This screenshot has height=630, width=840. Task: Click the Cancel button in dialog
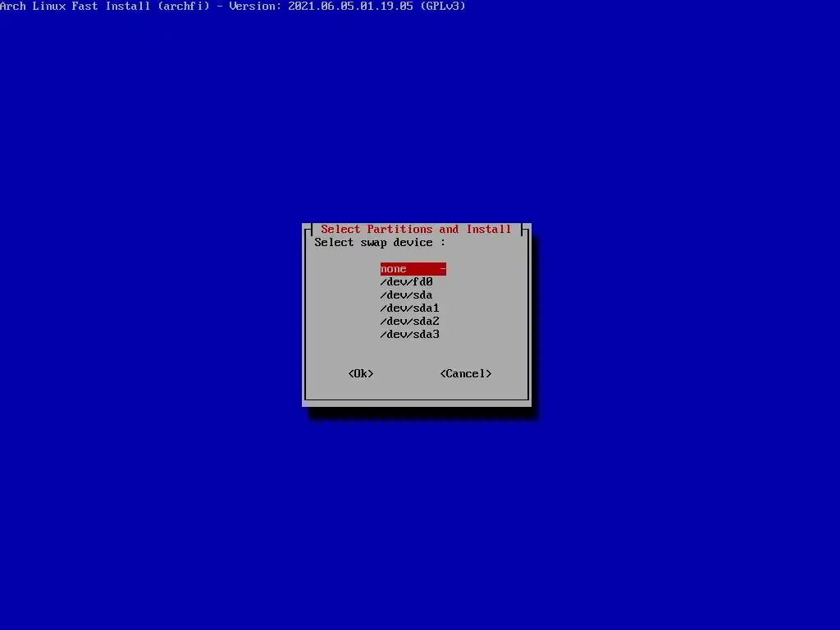point(466,373)
